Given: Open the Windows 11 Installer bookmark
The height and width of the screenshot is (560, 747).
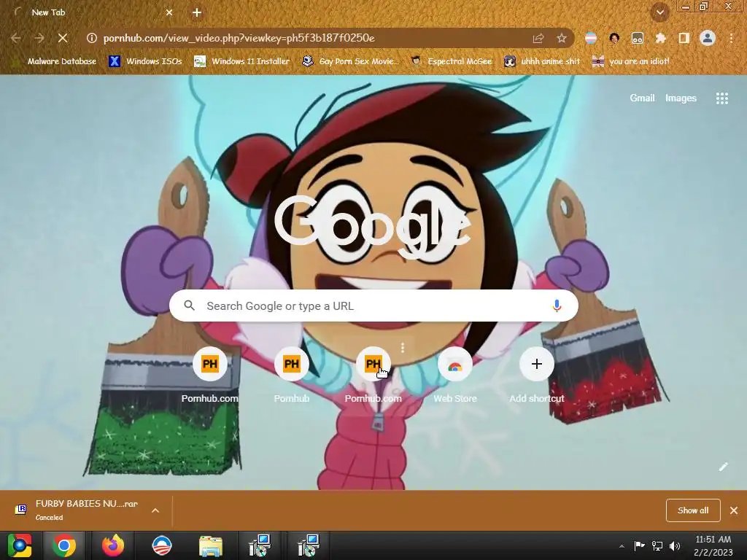Looking at the screenshot, I should tap(242, 61).
